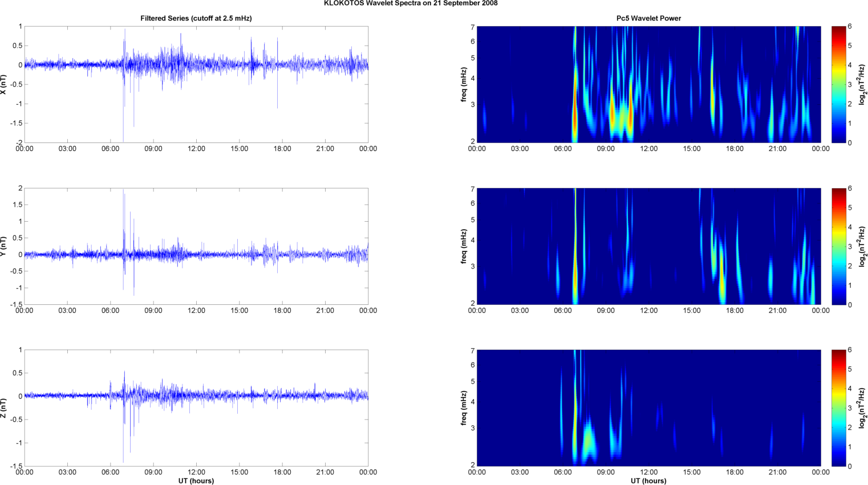The width and height of the screenshot is (868, 485).
Task: Click inside the Z component filtered series plot
Action: (x=196, y=408)
